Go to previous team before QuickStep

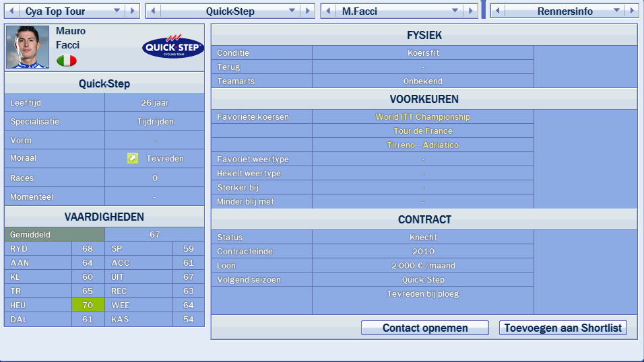(x=152, y=11)
